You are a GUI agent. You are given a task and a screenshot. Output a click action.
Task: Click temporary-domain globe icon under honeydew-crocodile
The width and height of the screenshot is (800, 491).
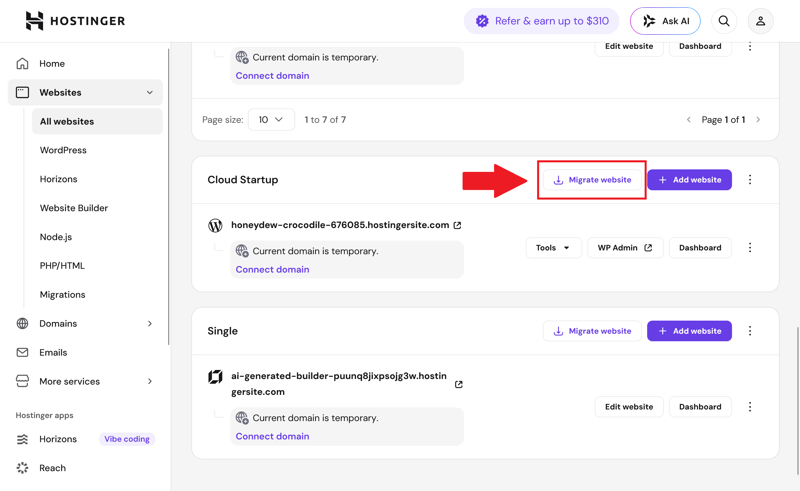[242, 251]
